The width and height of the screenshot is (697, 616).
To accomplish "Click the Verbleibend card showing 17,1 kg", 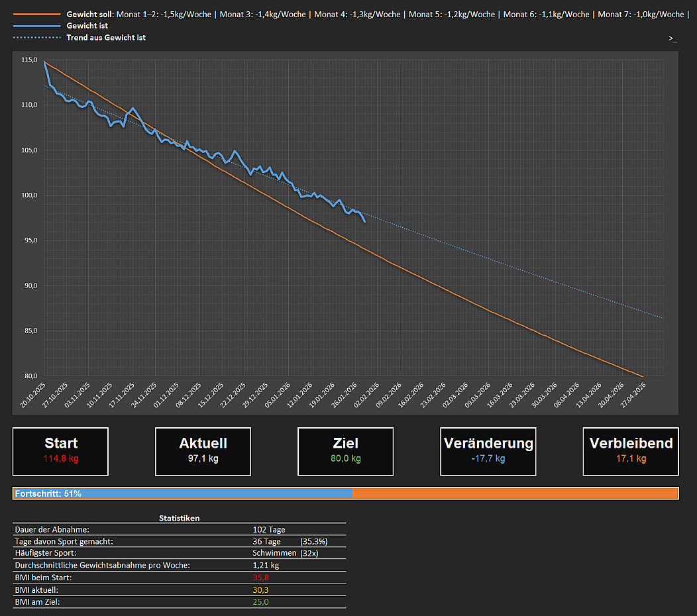I will 631,451.
